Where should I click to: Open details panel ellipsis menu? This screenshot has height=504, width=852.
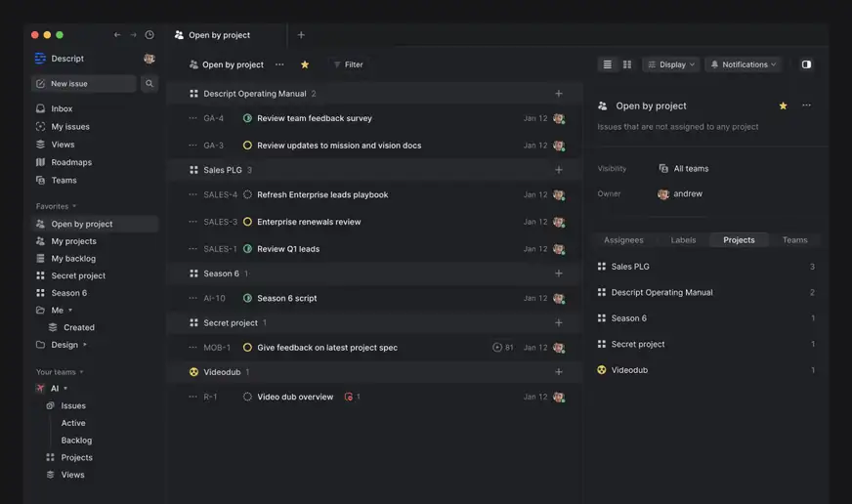pos(806,105)
